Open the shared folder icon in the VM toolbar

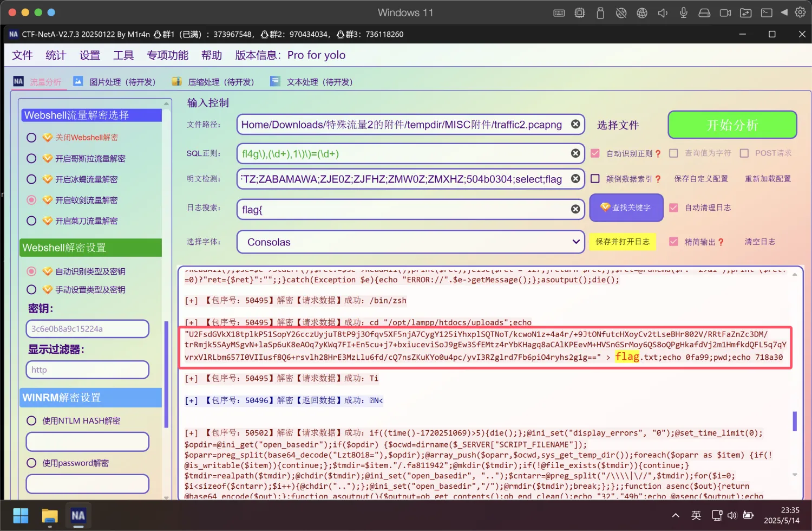(x=746, y=13)
